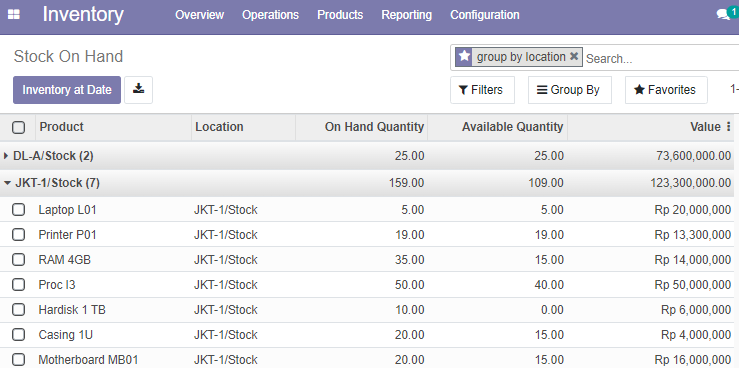Viewport: 739px width, 368px height.
Task: Check the Laptop L01 row checkbox
Action: (18, 210)
